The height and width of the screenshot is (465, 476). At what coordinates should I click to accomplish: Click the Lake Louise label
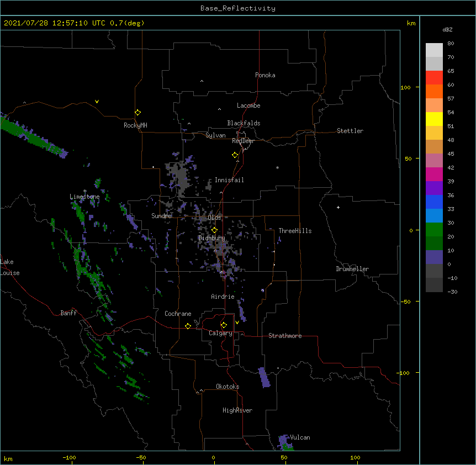coord(10,267)
